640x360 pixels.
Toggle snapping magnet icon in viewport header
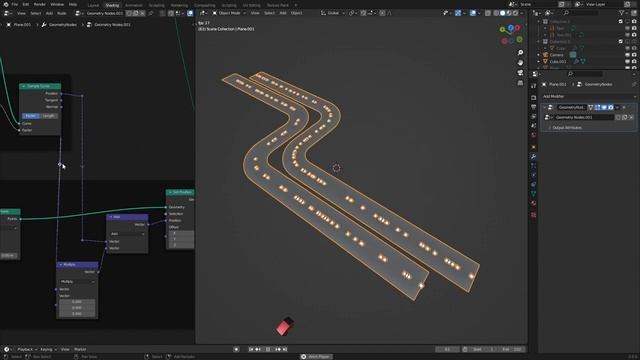click(363, 13)
